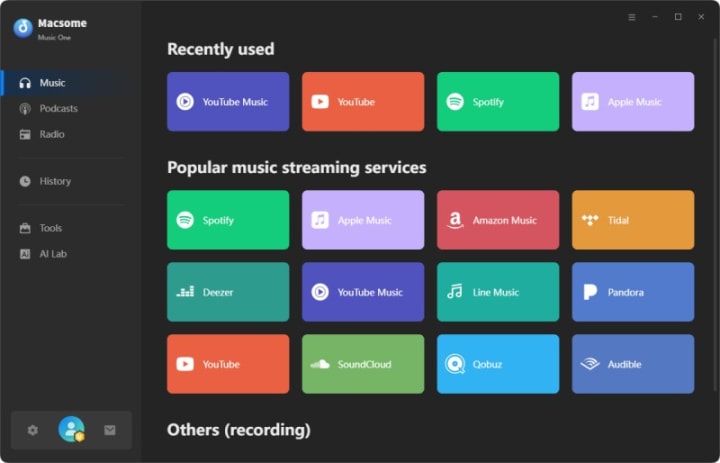The height and width of the screenshot is (463, 720).
Task: Click the Audible logo icon
Action: coord(590,364)
